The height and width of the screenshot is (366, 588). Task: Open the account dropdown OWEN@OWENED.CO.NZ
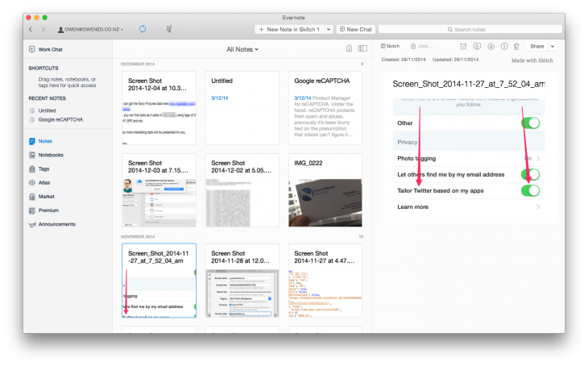[90, 29]
